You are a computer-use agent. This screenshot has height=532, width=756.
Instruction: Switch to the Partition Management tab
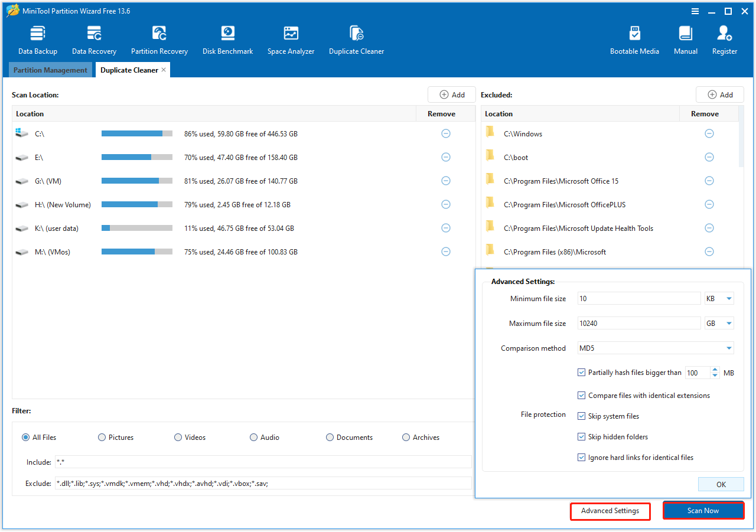[x=50, y=70]
